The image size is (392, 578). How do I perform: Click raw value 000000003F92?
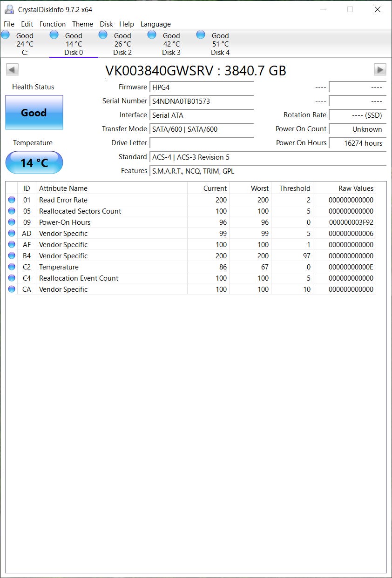351,222
